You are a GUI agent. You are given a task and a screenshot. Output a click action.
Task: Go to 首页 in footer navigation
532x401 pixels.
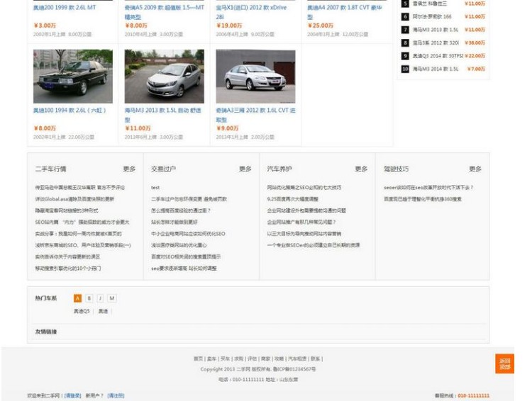(x=198, y=358)
